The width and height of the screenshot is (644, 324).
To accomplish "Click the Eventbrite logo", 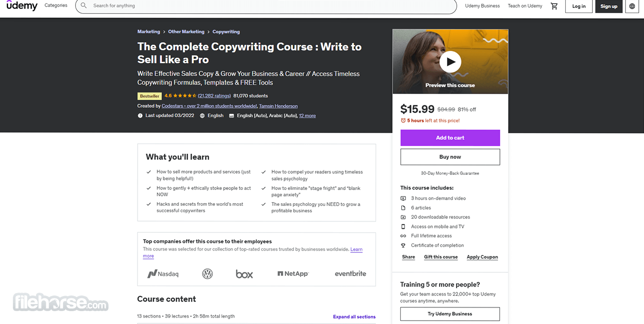I will click(x=350, y=273).
